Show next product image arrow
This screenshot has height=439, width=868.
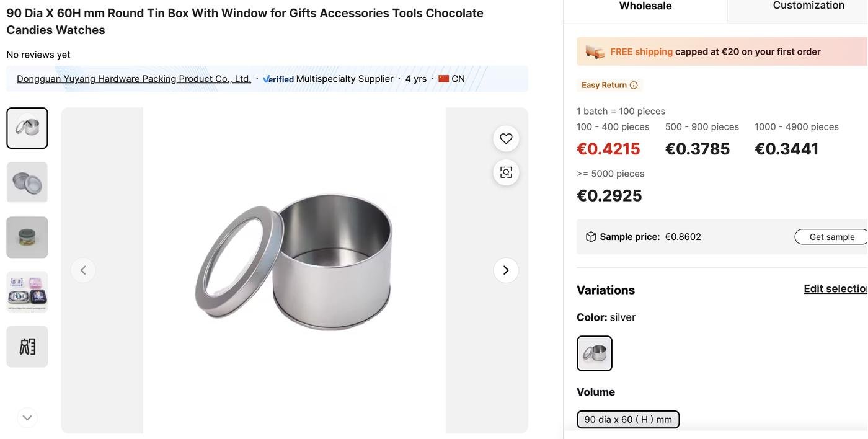pos(506,270)
